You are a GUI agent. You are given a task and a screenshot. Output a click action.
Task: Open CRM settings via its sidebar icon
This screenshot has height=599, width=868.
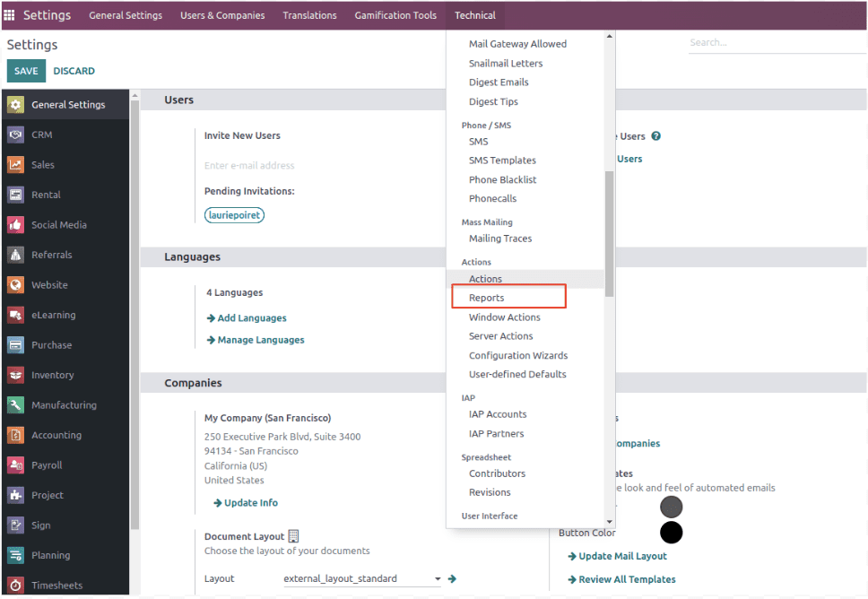[x=15, y=135]
